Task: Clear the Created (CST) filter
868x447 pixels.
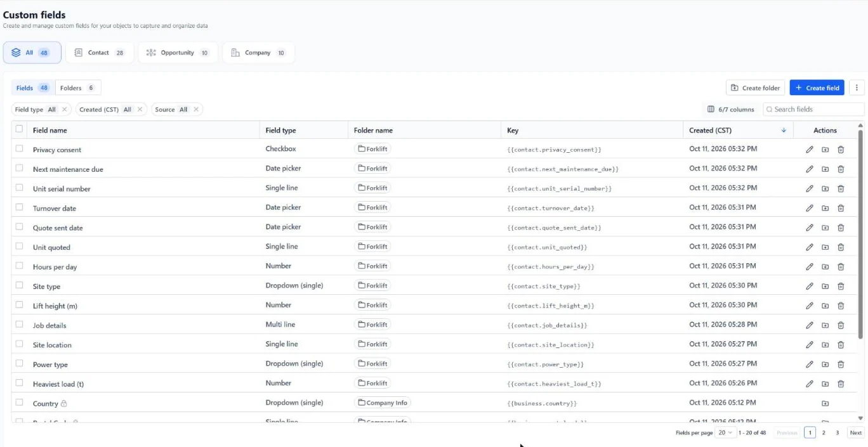Action: (140, 110)
